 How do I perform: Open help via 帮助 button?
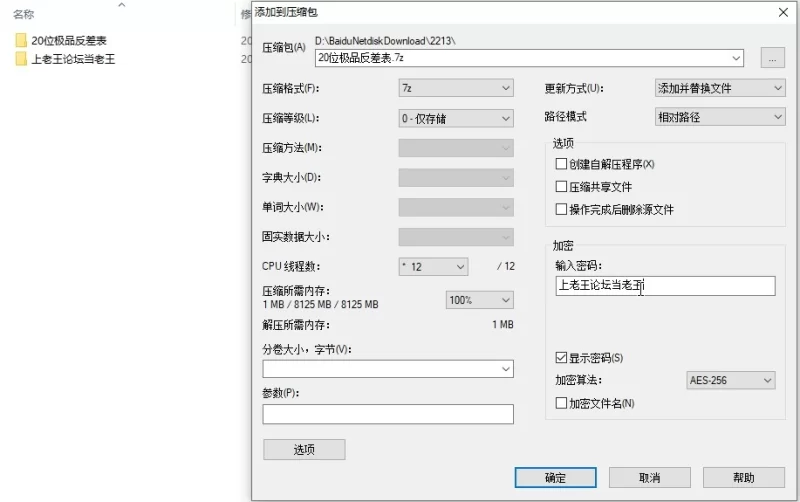tap(743, 478)
